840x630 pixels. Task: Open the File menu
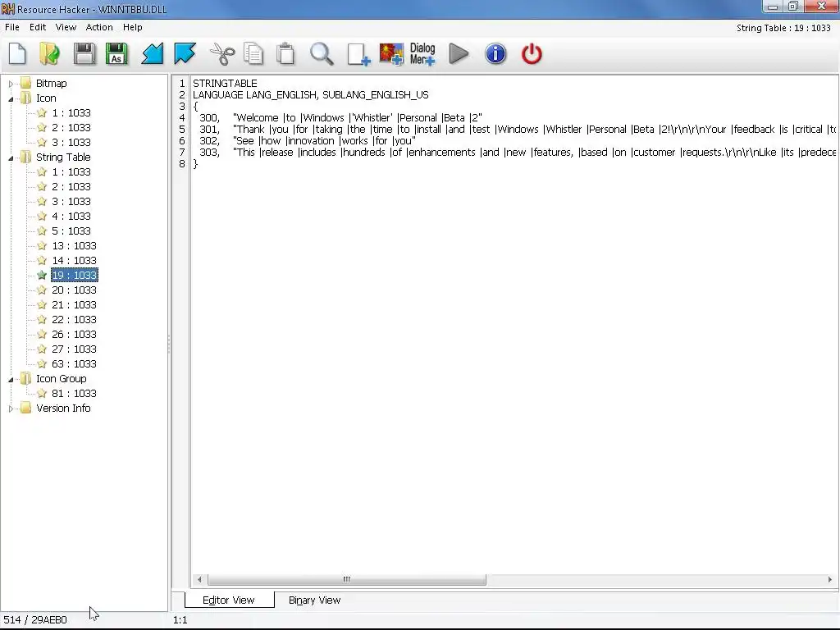[x=11, y=27]
